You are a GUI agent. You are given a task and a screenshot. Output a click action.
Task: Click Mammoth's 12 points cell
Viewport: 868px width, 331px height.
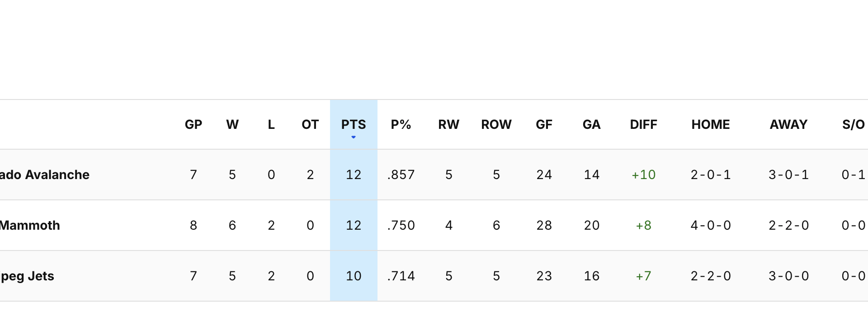353,225
